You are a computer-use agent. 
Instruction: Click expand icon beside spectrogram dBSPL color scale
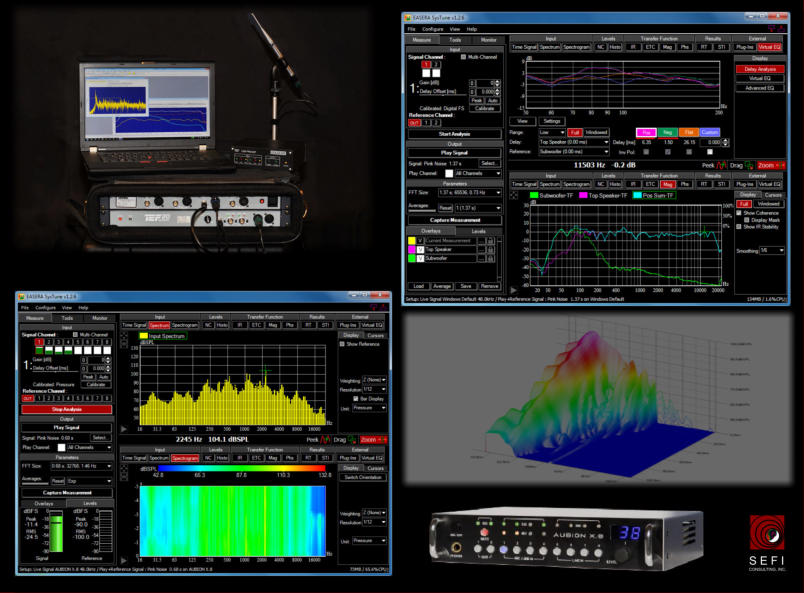(124, 468)
